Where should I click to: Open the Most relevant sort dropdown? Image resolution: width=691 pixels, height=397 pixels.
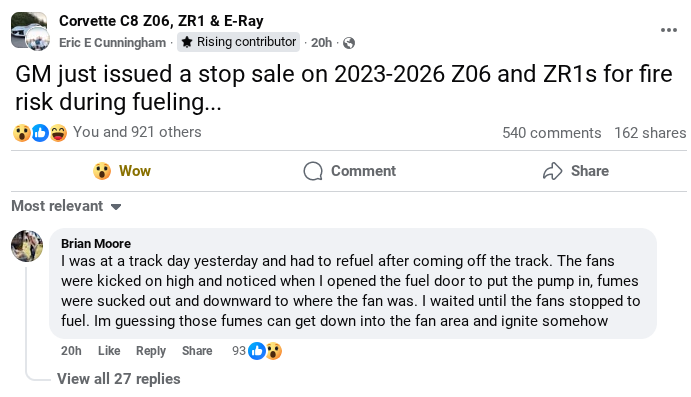pyautogui.click(x=66, y=206)
